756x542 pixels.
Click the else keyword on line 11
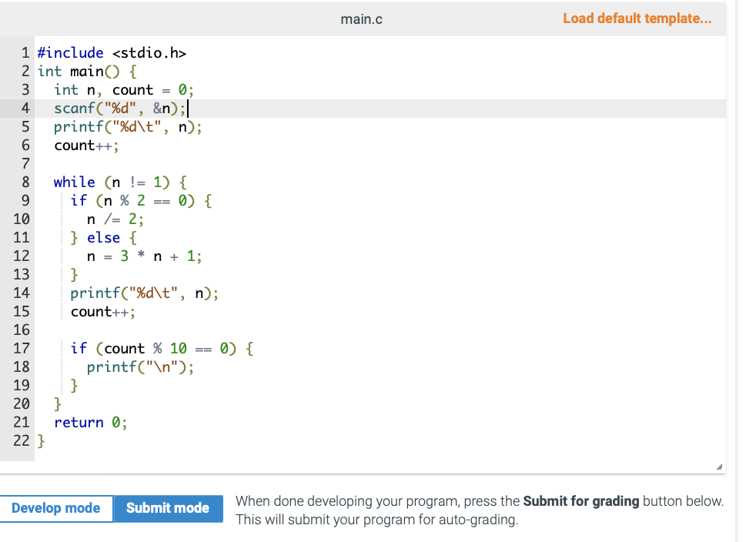pyautogui.click(x=104, y=237)
